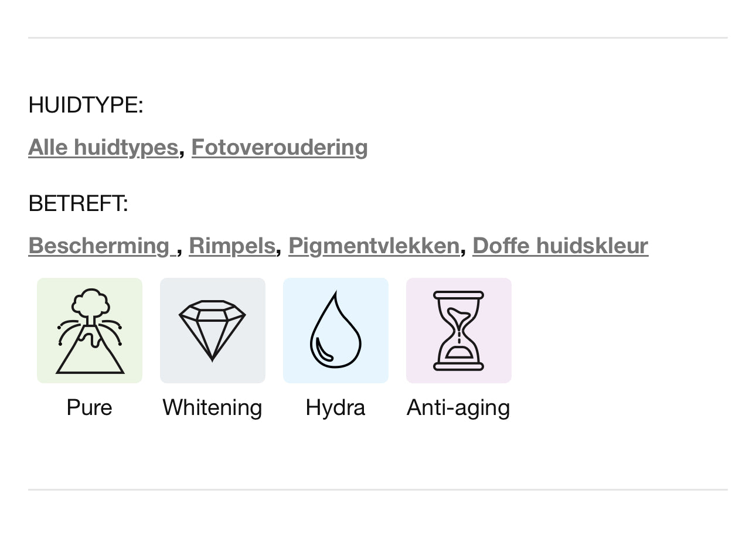Click the HUIDTYPE heading
This screenshot has height=541, width=756.
[x=86, y=105]
